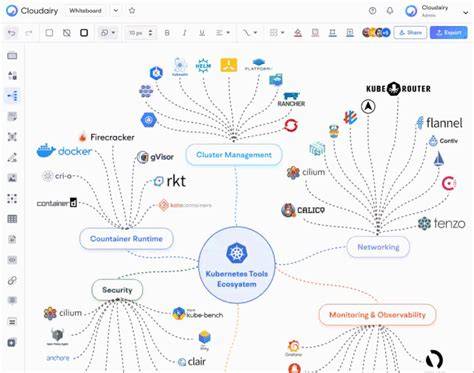The height and width of the screenshot is (373, 474).
Task: Toggle italic text formatting
Action: tap(184, 33)
